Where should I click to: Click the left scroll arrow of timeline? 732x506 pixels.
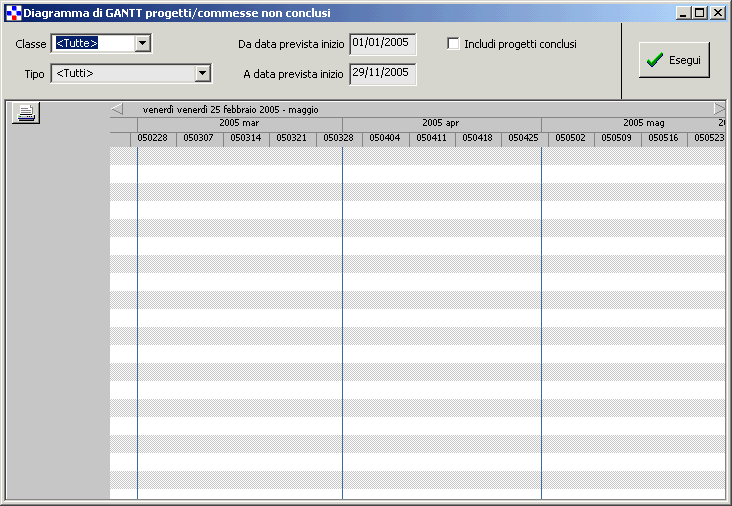point(117,109)
